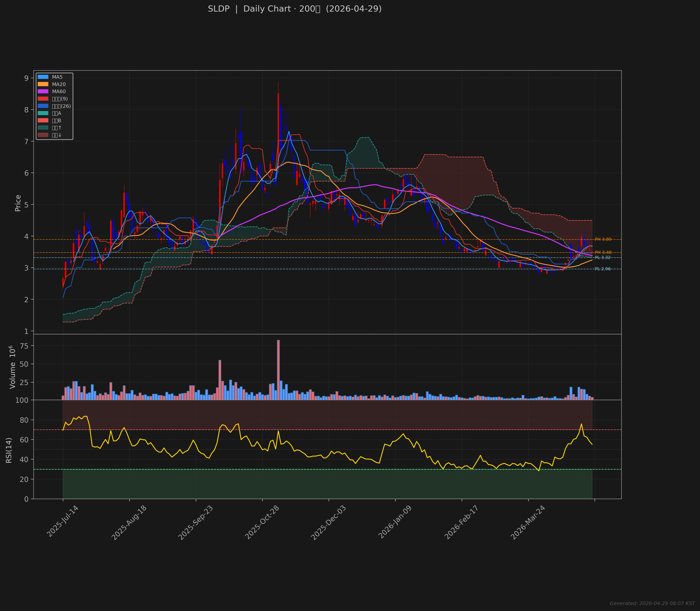Click the 2025-Jul-14 date axis label
Image resolution: width=700 pixels, height=611 pixels.
[x=62, y=522]
